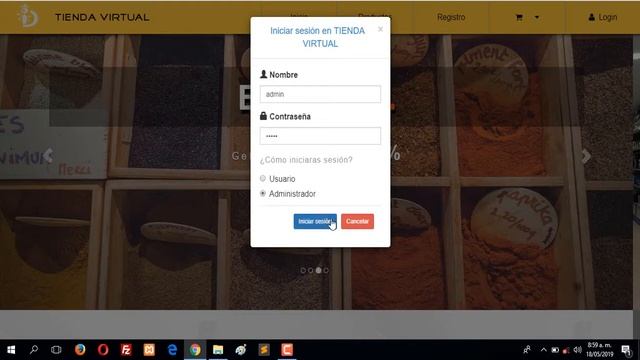This screenshot has width=640, height=360.
Task: Launch Firefox from the taskbar
Action: tap(80, 350)
